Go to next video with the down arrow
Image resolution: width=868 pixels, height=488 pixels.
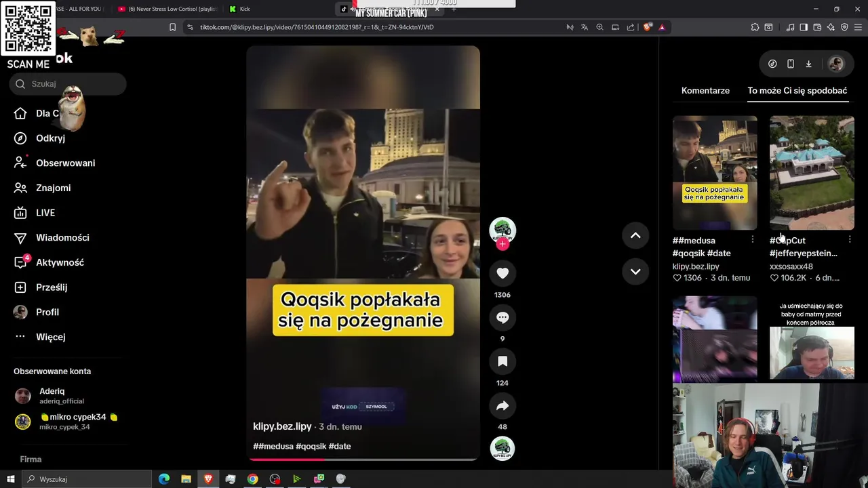(x=635, y=271)
